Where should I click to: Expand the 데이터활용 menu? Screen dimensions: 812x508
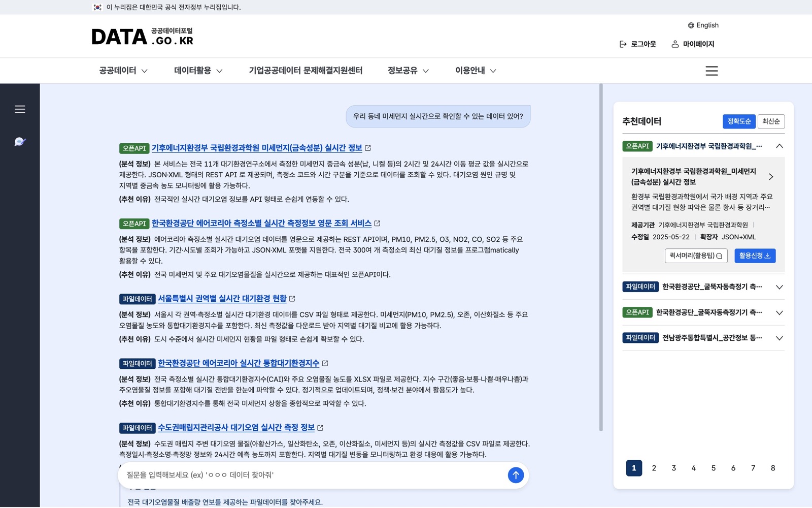tap(198, 71)
